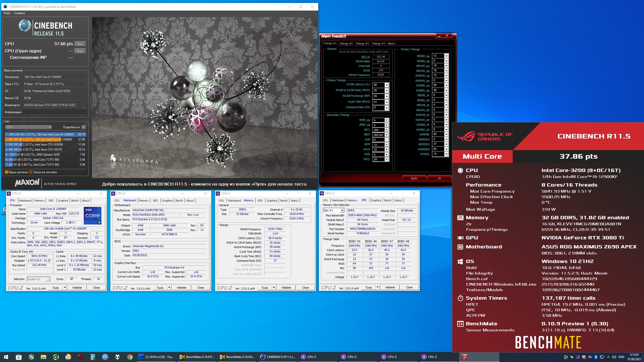Switch to BenchMate 0.10.9 P... taskbar item
The height and width of the screenshot is (362, 644).
click(197, 357)
